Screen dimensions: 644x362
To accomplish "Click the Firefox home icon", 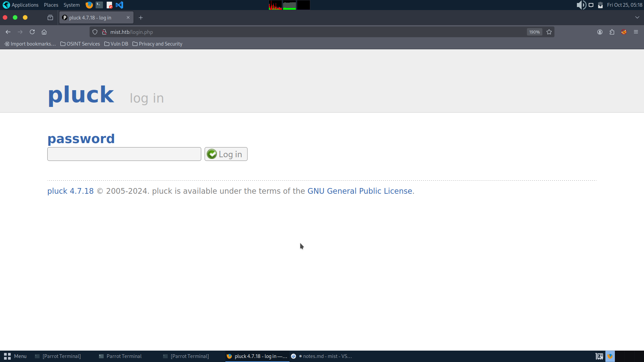I will (44, 32).
